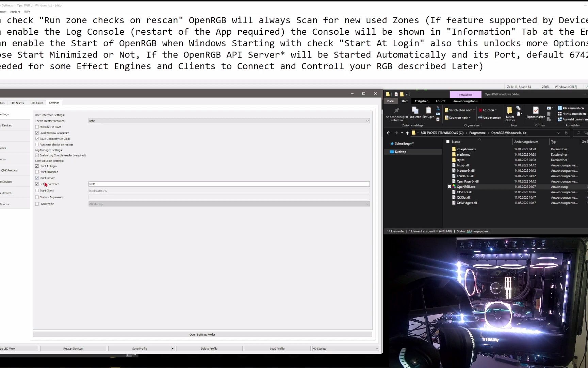Viewport: 588px width, 368px height.
Task: Click the OpenRGB.exe application icon
Action: (454, 187)
